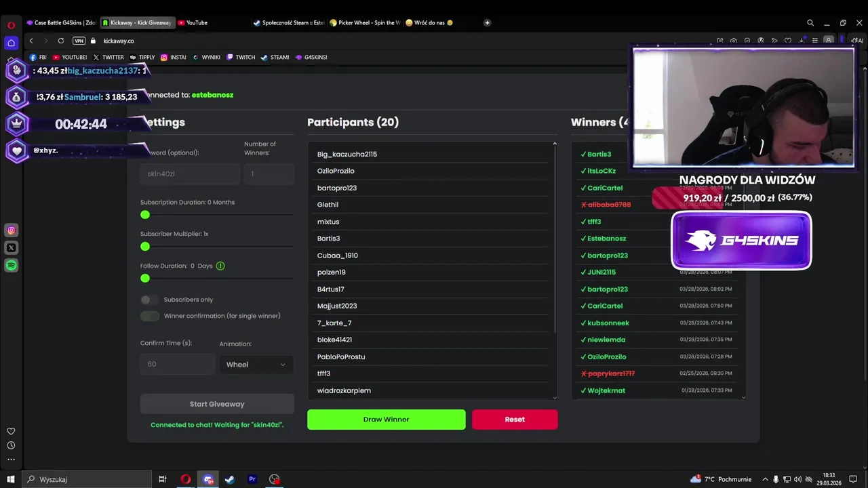Screen dimensions: 868x488
Task: Open the Animation Wheel dropdown
Action: (256, 365)
